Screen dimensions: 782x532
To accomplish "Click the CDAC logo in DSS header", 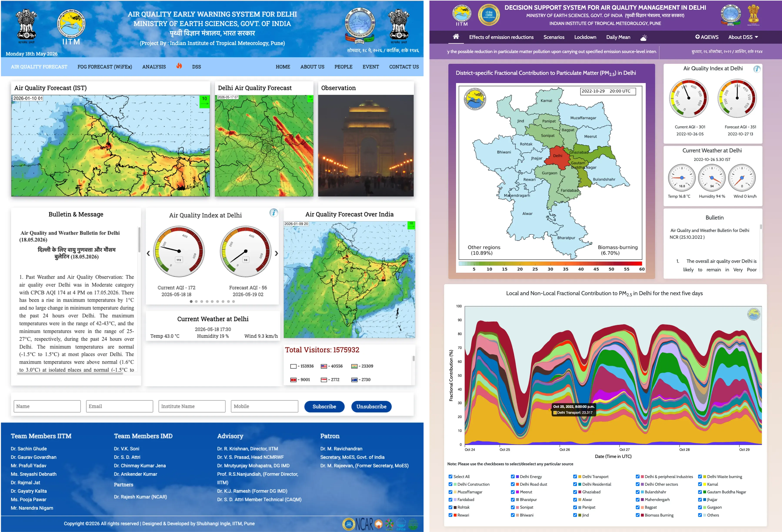I will 489,15.
